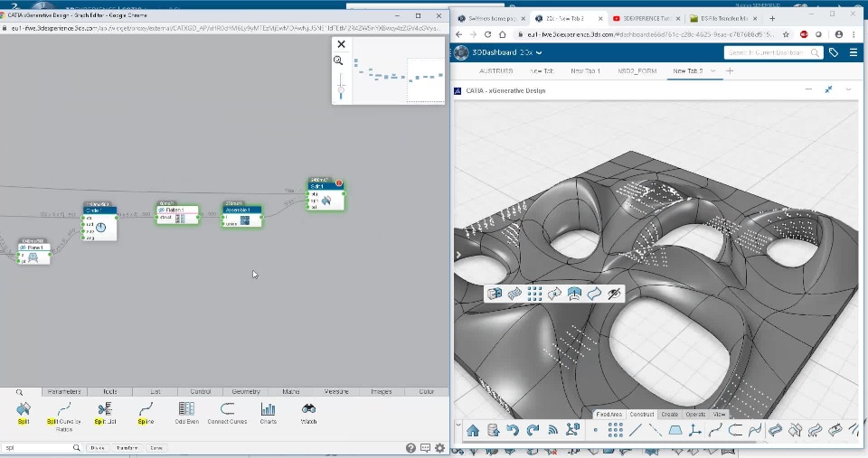Viewport: 868px width, 458px height.
Task: Expand the xGenerative Design widget chevron menu
Action: point(848,89)
